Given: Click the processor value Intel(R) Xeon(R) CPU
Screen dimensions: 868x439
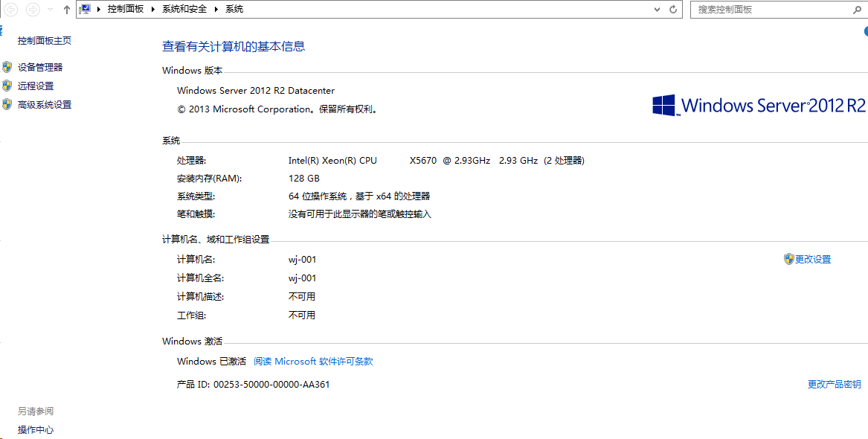Looking at the screenshot, I should pyautogui.click(x=332, y=161).
